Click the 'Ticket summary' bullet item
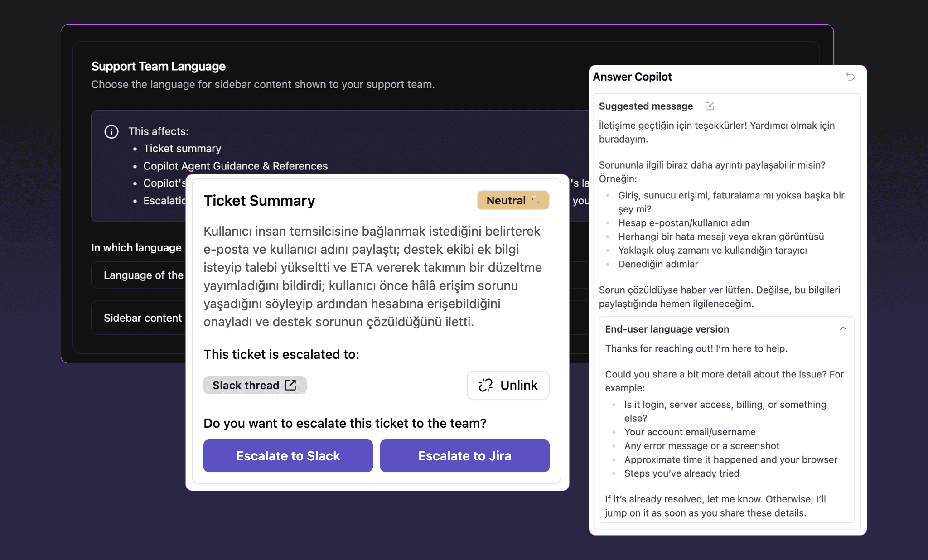Image resolution: width=928 pixels, height=560 pixels. pos(182,148)
